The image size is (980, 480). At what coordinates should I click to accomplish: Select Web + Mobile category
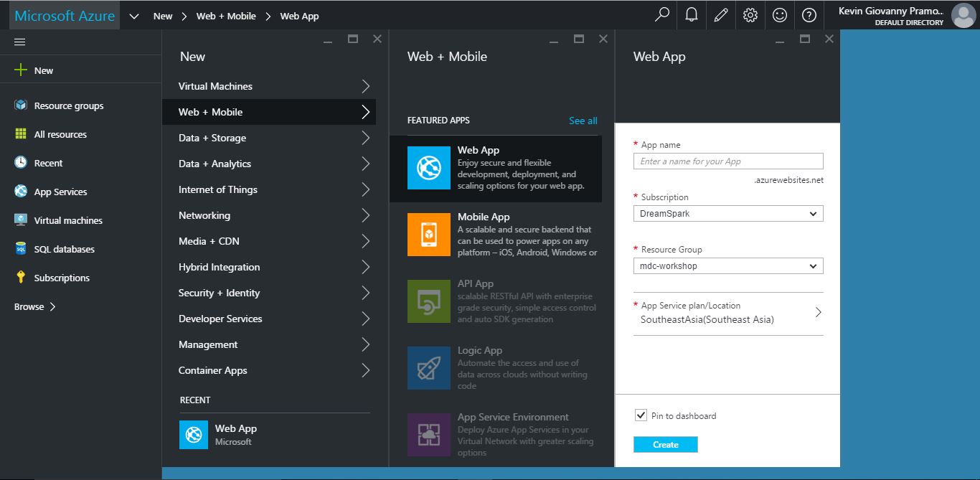coord(268,112)
